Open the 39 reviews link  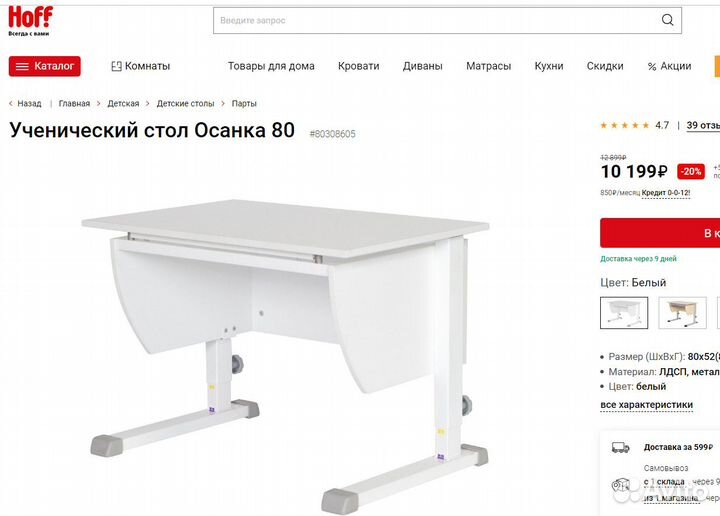[703, 126]
